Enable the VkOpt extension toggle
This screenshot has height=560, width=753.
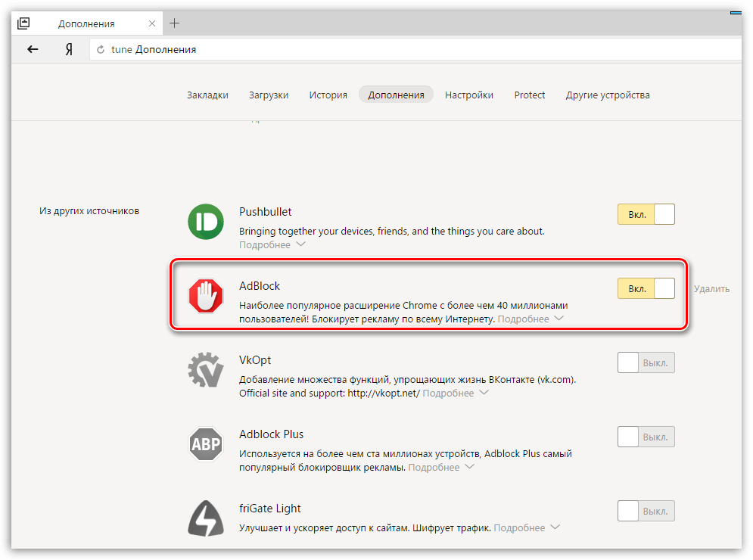(x=646, y=362)
